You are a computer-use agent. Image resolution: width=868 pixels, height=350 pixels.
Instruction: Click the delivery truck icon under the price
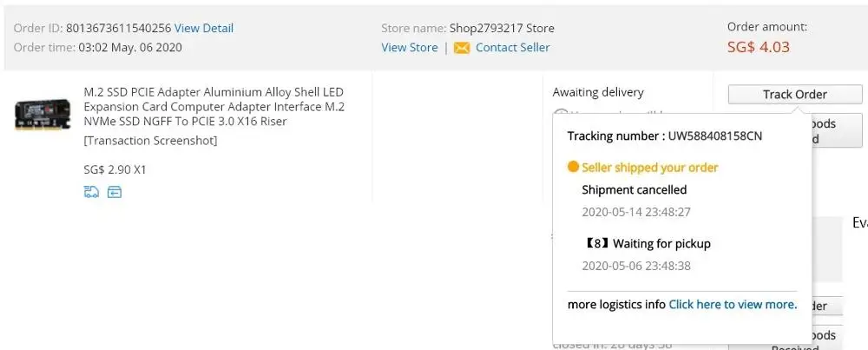tap(91, 192)
